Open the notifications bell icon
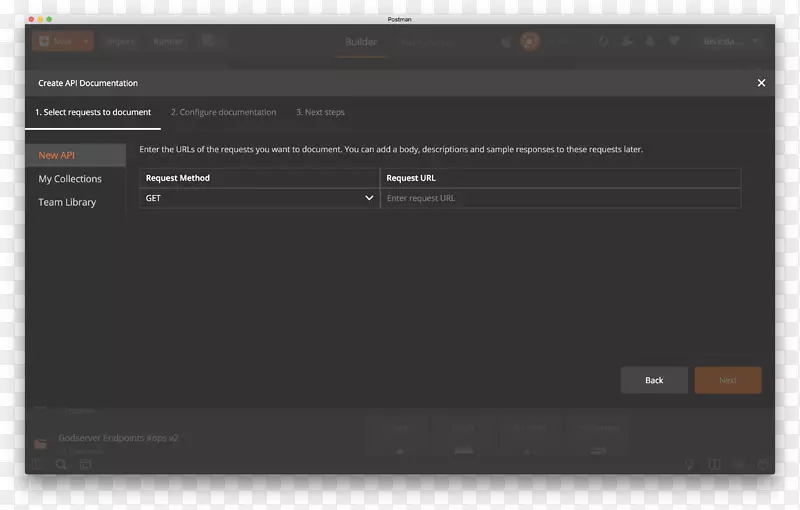Image resolution: width=800 pixels, height=510 pixels. pos(650,41)
